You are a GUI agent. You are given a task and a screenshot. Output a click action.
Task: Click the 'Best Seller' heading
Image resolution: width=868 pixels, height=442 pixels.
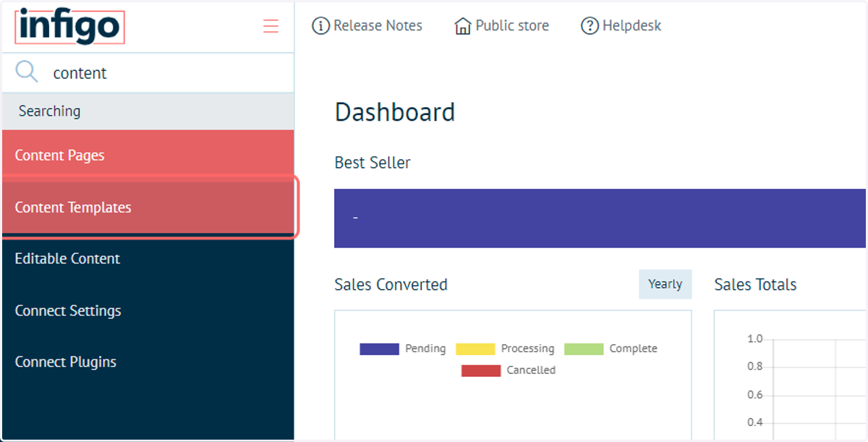[373, 163]
